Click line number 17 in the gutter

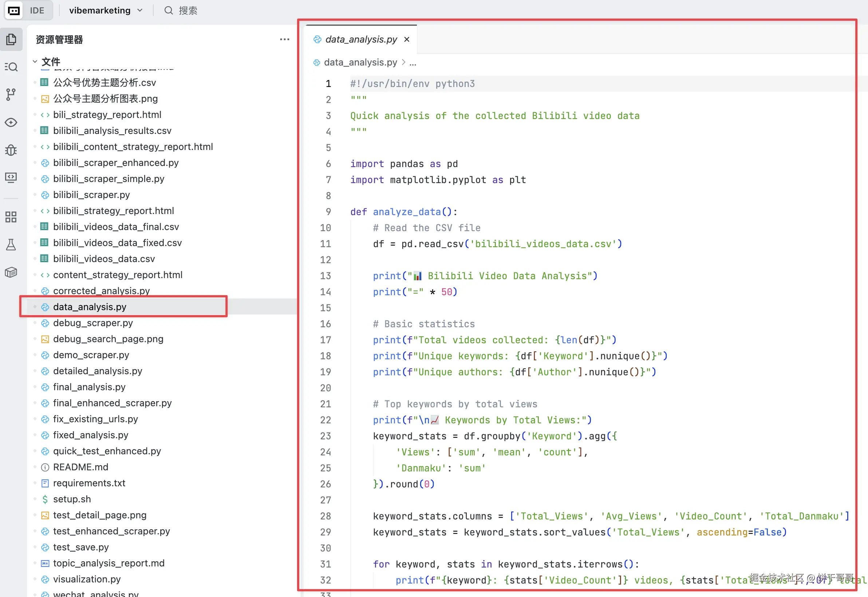[325, 340]
